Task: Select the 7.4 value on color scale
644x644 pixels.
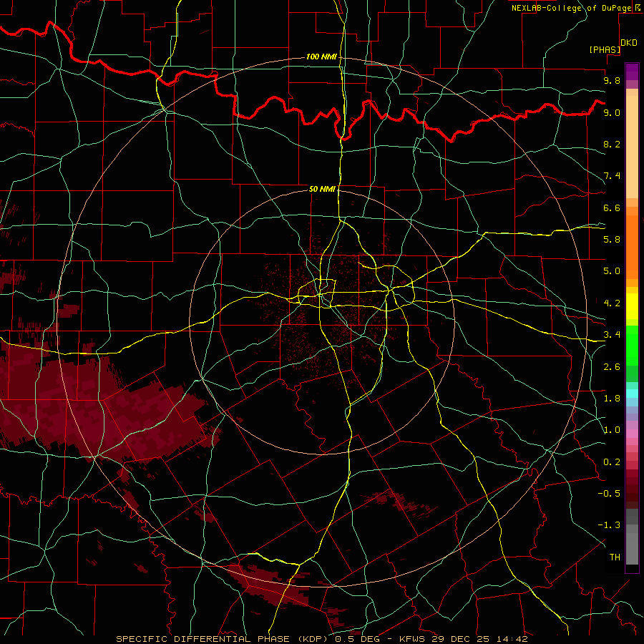Action: coord(612,176)
